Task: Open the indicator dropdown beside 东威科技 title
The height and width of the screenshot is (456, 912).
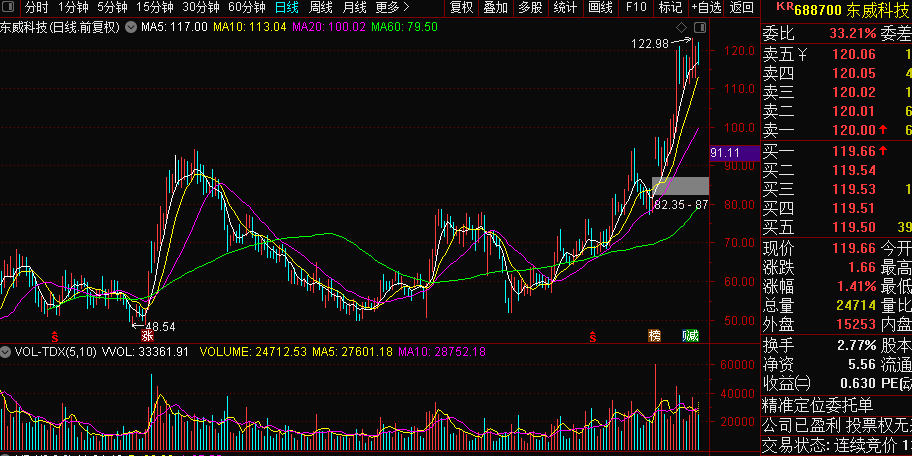Action: coord(131,26)
